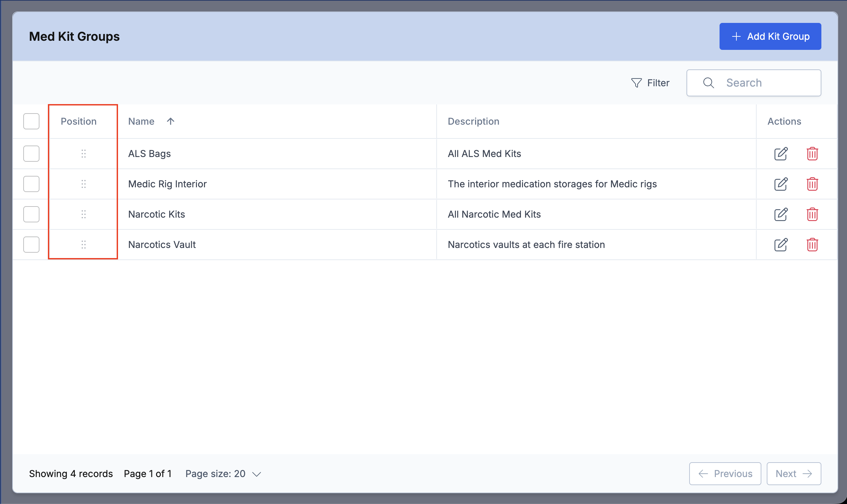Edit the ALS Bags kit group
Screen dimensions: 847x504
[781, 154]
